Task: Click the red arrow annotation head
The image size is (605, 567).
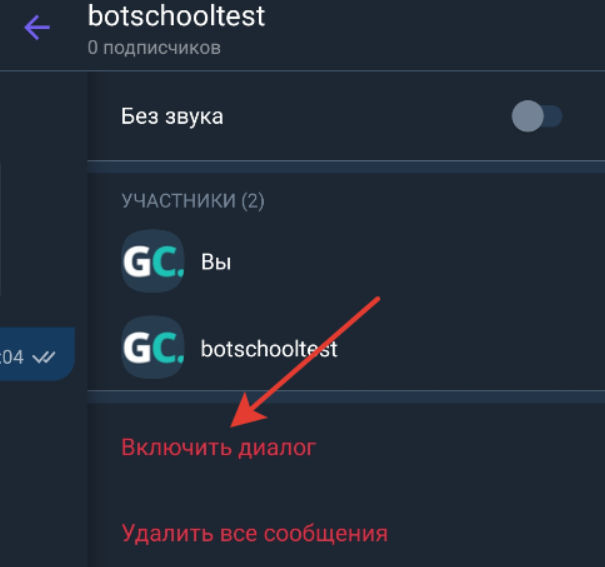Action: point(247,413)
